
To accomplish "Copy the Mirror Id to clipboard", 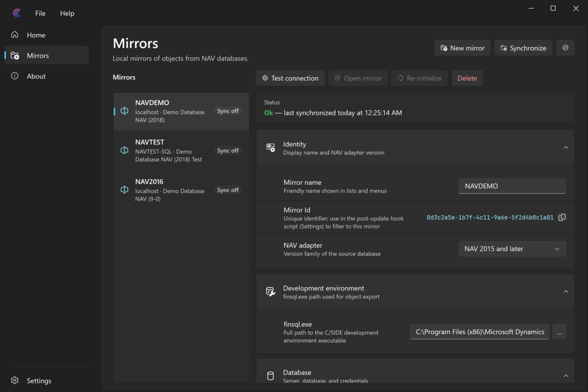I will pyautogui.click(x=562, y=218).
